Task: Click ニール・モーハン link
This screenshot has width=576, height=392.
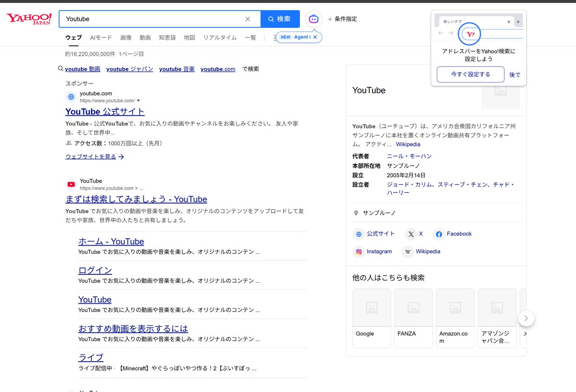Action: pos(409,156)
